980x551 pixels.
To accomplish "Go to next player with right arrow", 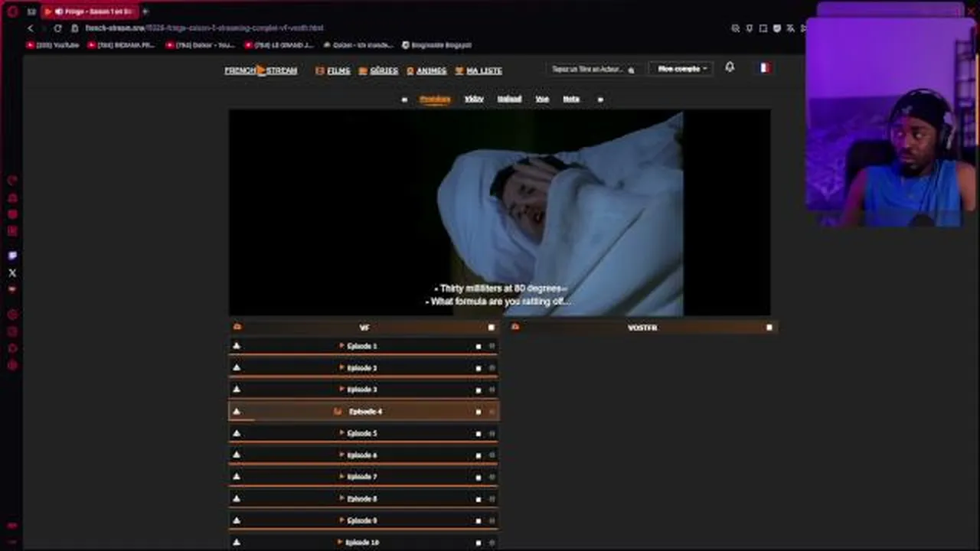I will 600,99.
